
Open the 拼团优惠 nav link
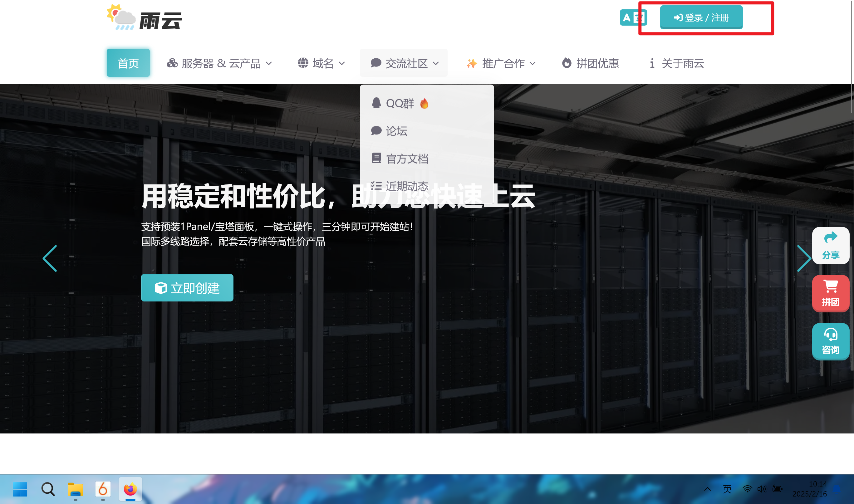(590, 63)
